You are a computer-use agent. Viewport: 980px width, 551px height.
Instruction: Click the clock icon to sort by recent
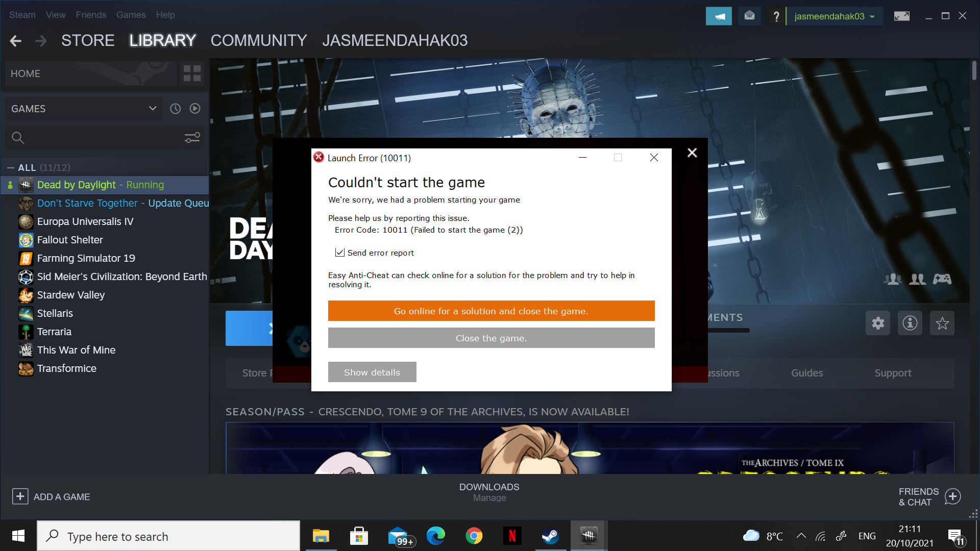[x=175, y=108]
